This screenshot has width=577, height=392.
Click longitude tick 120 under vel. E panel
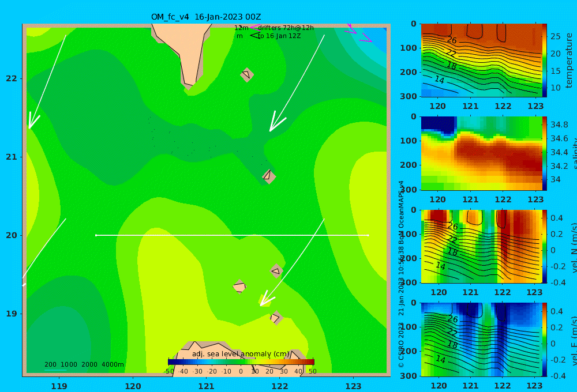coord(439,386)
